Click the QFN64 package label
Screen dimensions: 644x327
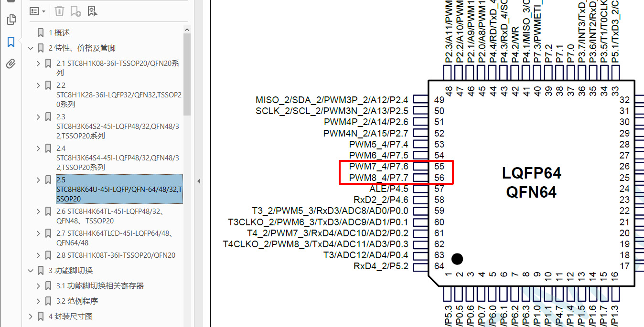pos(531,192)
